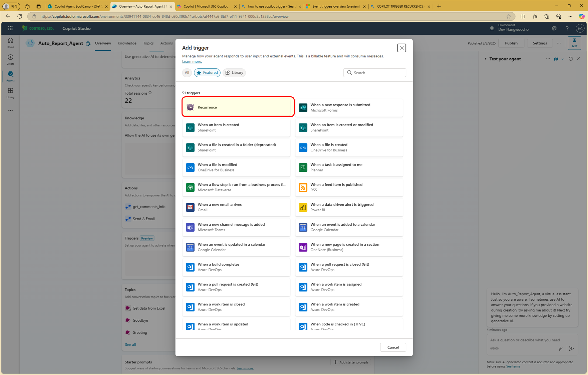Select 'When a work item is updated' trigger
588x375 pixels.
point(236,324)
